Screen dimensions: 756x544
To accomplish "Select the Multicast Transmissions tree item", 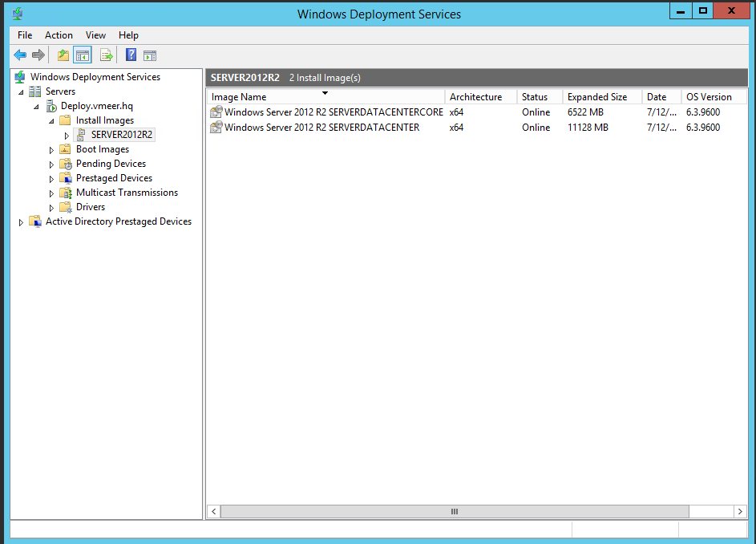I will [x=127, y=193].
